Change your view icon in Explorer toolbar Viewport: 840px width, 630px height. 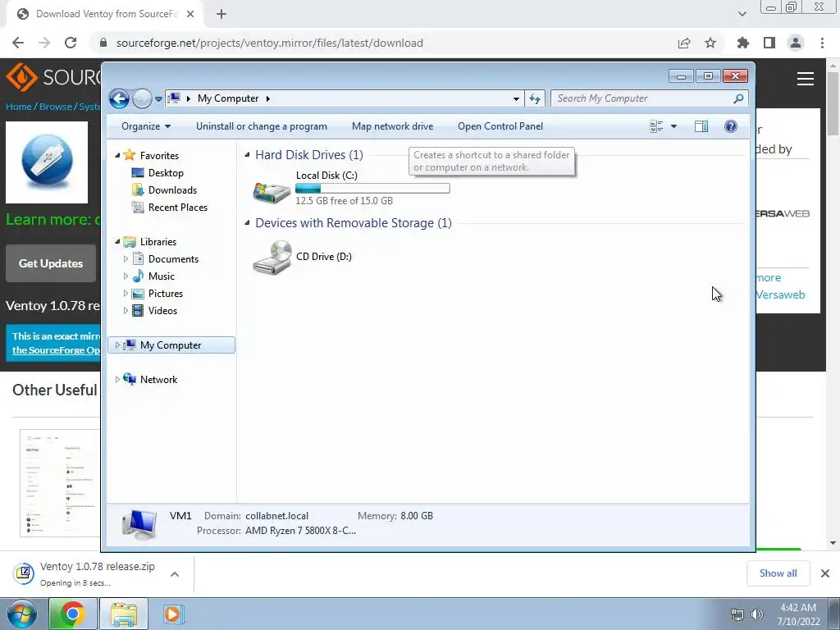656,126
